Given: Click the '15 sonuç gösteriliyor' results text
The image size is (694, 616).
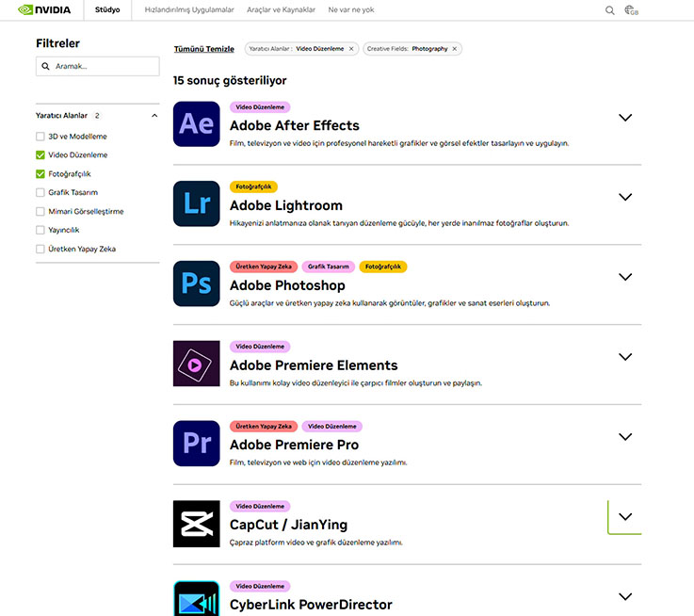Looking at the screenshot, I should pos(230,81).
